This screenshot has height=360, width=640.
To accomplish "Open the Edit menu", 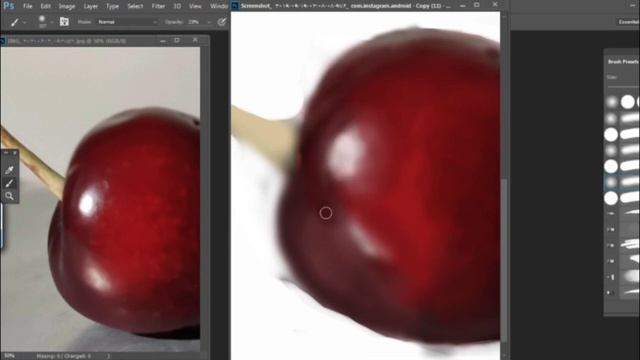I will click(x=46, y=6).
